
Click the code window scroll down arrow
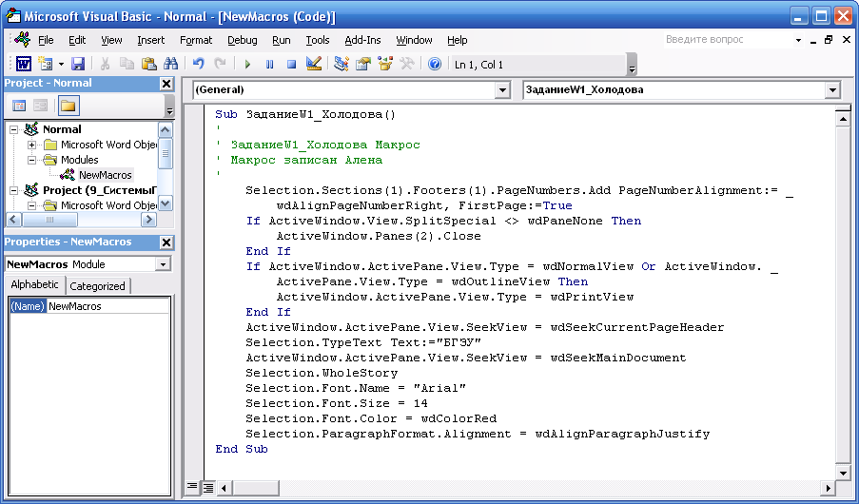843,473
